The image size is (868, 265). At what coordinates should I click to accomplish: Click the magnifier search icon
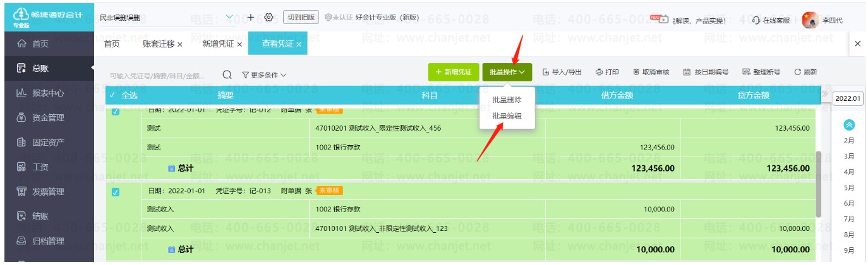click(x=227, y=74)
